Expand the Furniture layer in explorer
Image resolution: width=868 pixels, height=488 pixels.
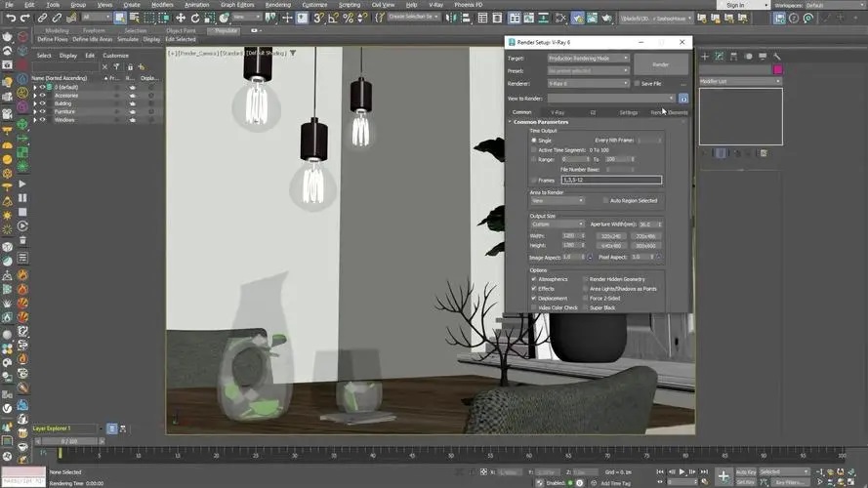click(x=35, y=112)
